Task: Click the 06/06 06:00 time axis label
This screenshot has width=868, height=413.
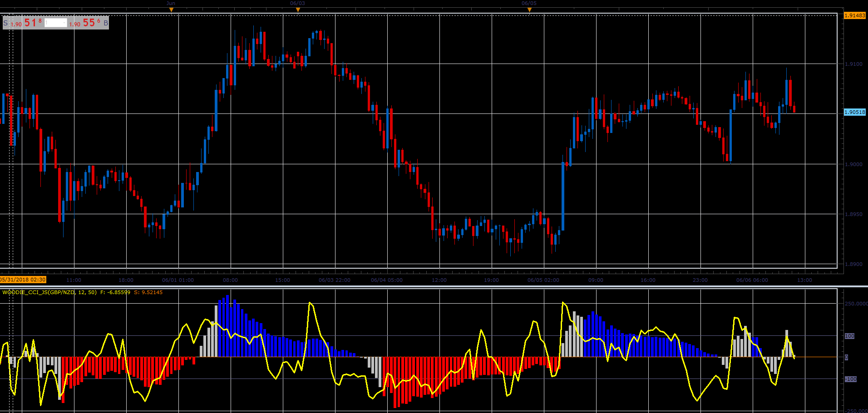Action: coord(752,280)
